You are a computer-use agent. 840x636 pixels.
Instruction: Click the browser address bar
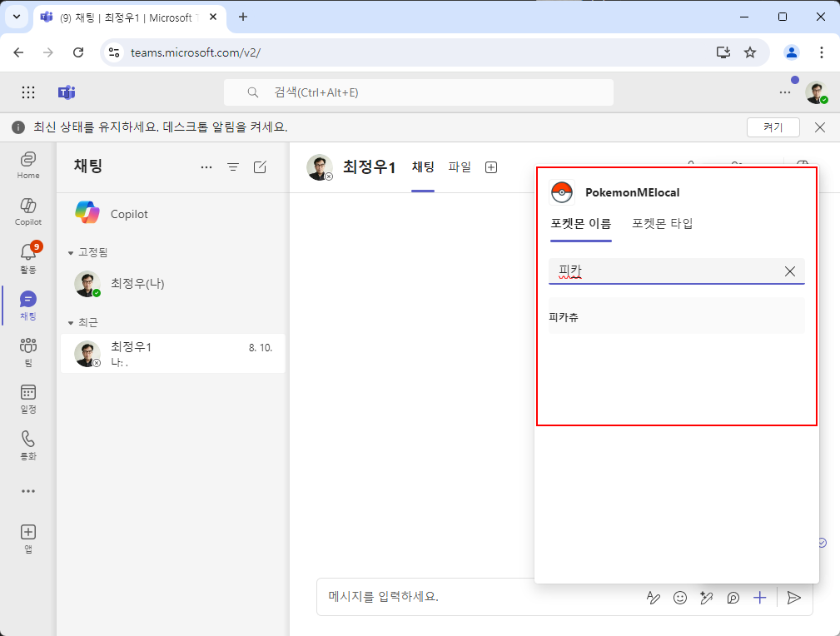coord(418,52)
